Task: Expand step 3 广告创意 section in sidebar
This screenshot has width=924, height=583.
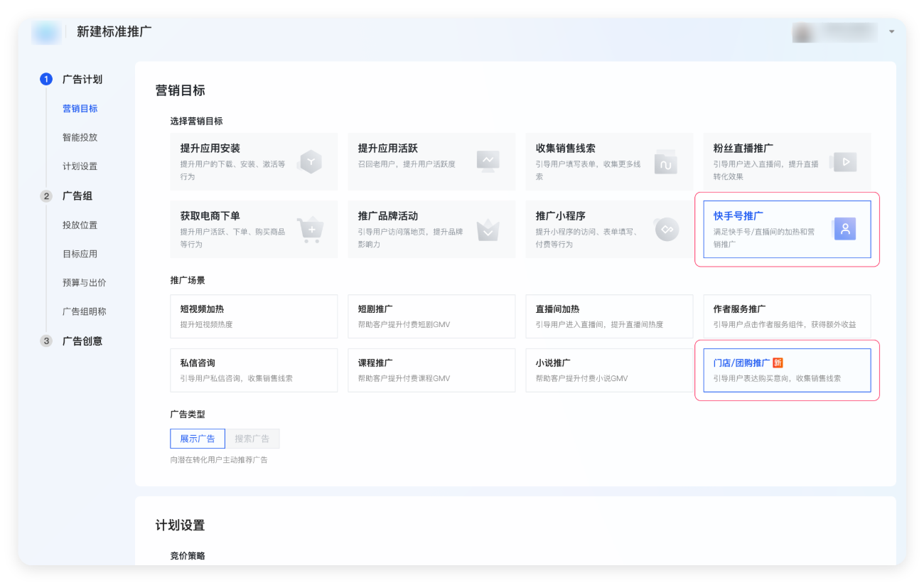Action: 82,341
